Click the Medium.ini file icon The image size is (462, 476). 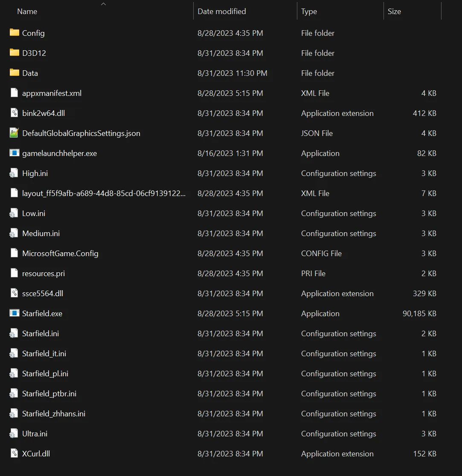tap(14, 233)
